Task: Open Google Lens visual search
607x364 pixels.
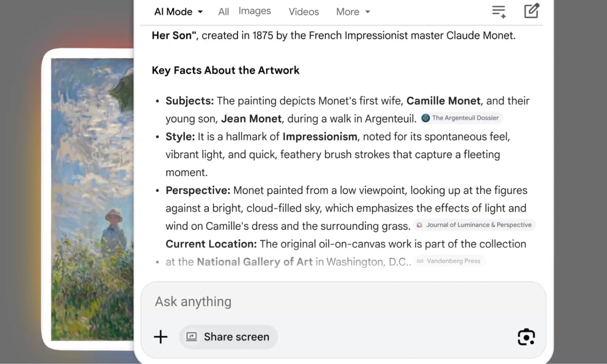Action: 527,337
